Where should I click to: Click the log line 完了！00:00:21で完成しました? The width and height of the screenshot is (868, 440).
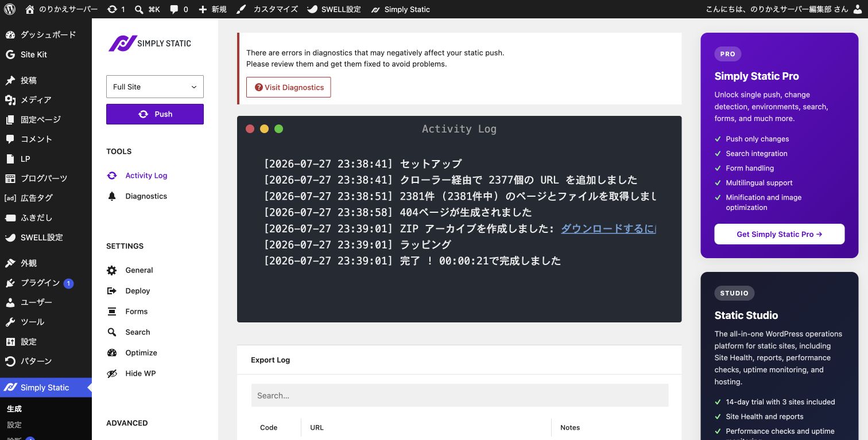[412, 260]
